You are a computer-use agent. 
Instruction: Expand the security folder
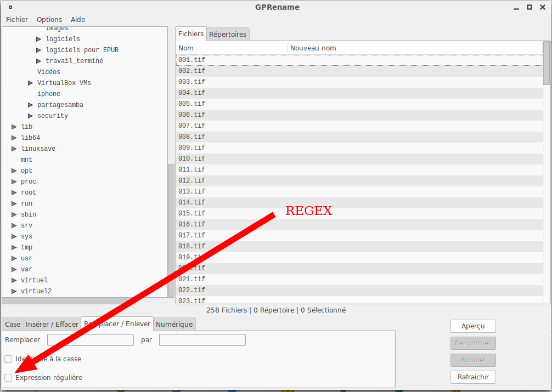[x=30, y=116]
